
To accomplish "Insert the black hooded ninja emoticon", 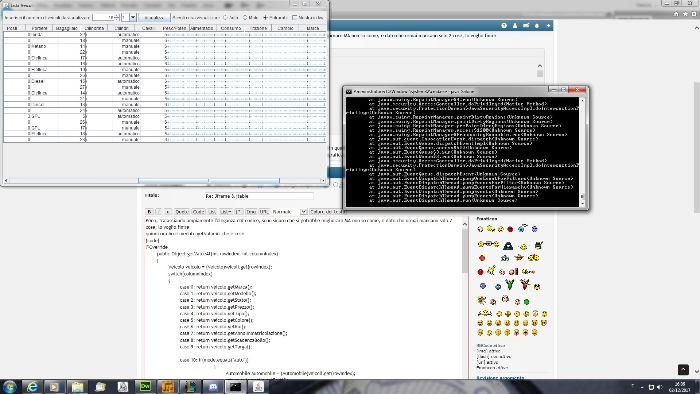I will pos(508,245).
